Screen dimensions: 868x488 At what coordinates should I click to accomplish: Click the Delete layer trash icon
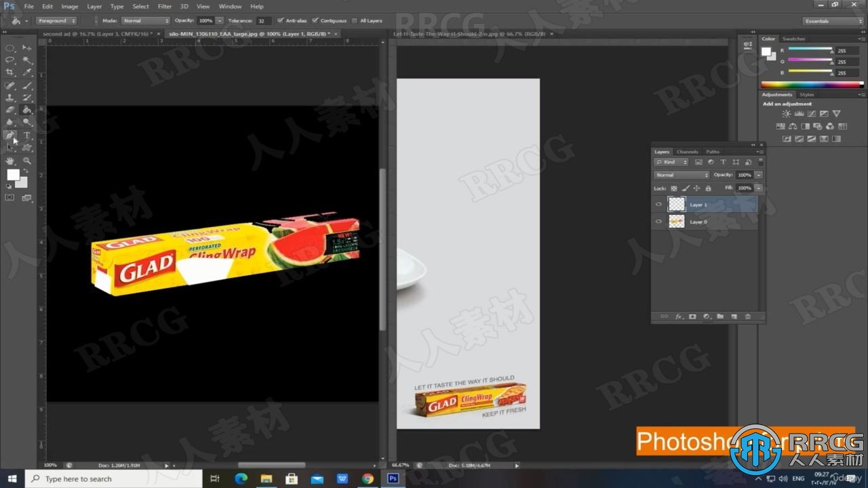(748, 317)
